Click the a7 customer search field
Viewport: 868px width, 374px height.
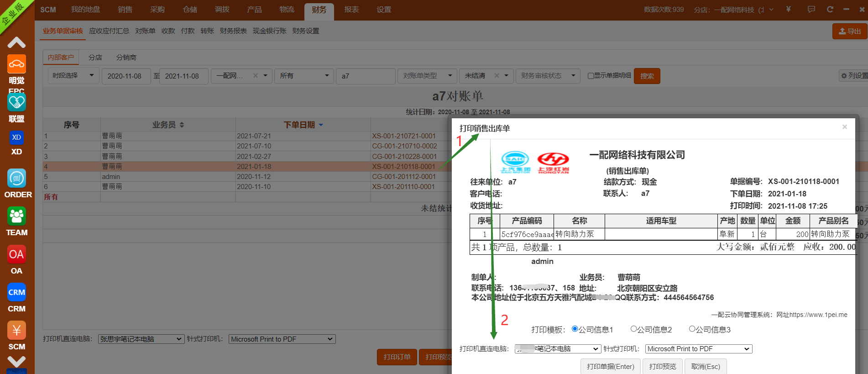365,76
